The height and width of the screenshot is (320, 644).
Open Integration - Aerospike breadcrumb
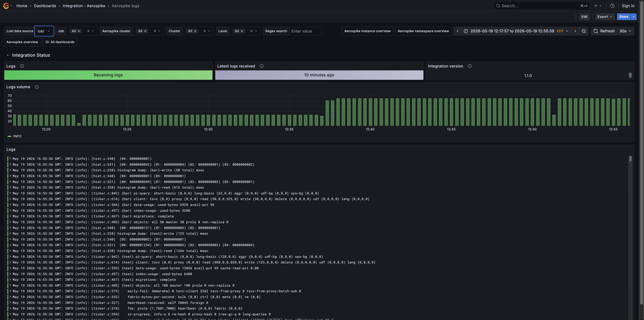84,6
